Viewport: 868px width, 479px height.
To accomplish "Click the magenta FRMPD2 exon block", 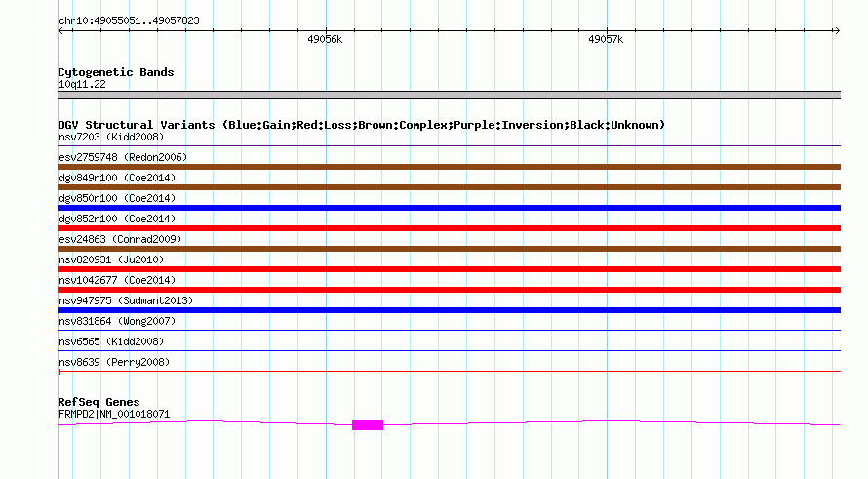I will 368,425.
